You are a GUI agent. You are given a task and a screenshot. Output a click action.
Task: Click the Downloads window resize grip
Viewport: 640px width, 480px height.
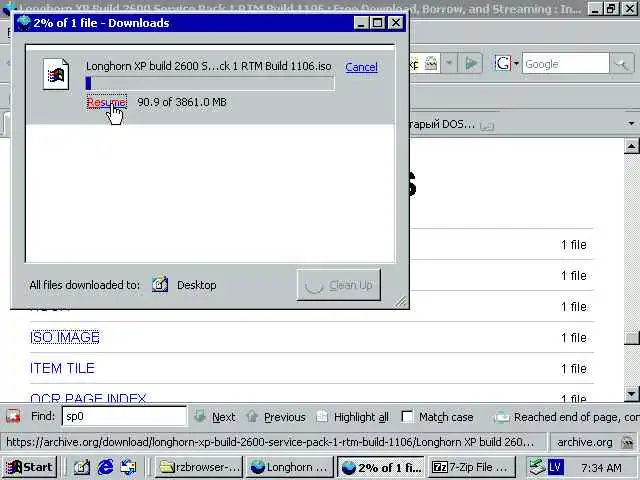(x=401, y=301)
